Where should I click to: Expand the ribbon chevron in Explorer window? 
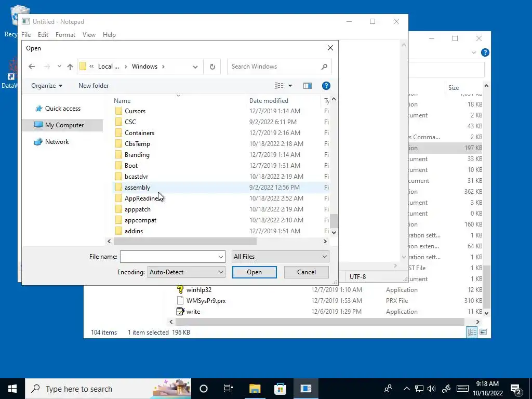(x=474, y=52)
